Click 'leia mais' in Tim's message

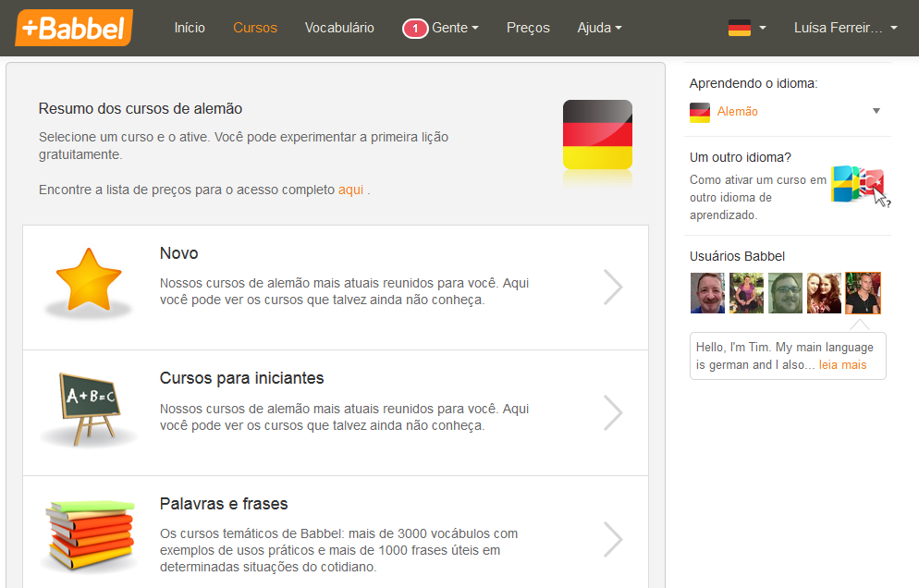point(842,364)
